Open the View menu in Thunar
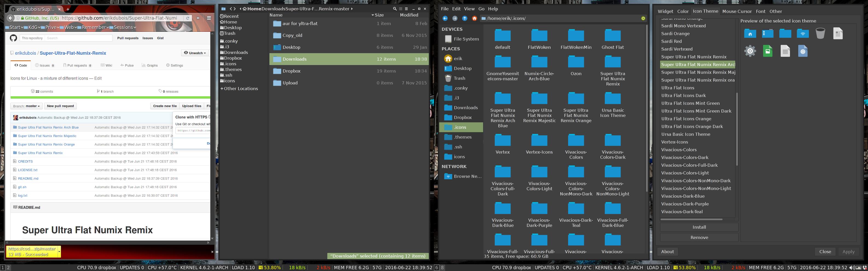The image size is (868, 271). click(x=469, y=9)
